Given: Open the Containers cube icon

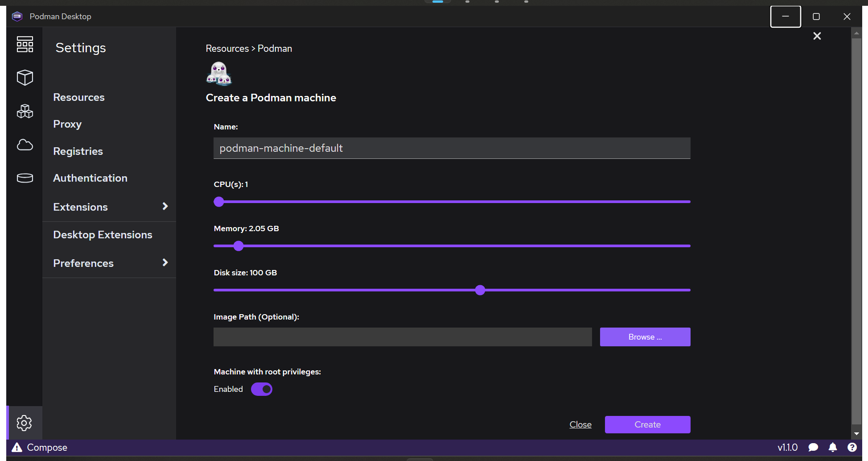Looking at the screenshot, I should coord(25,78).
